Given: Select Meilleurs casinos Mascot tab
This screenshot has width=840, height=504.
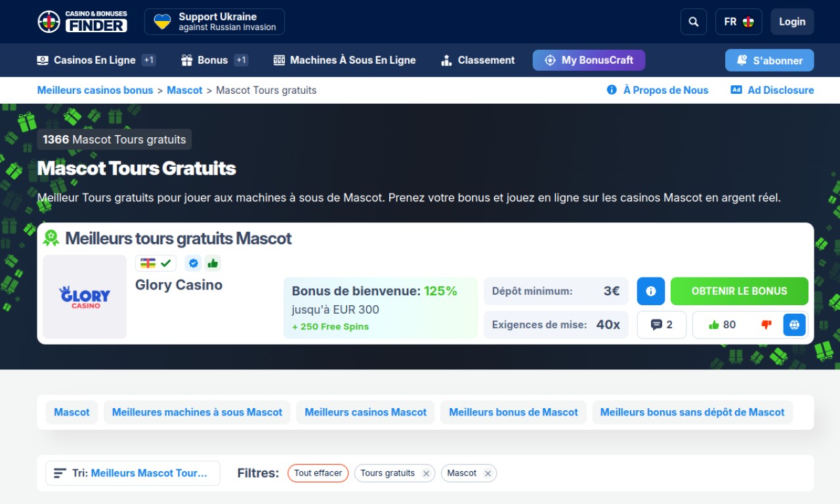Looking at the screenshot, I should (366, 412).
